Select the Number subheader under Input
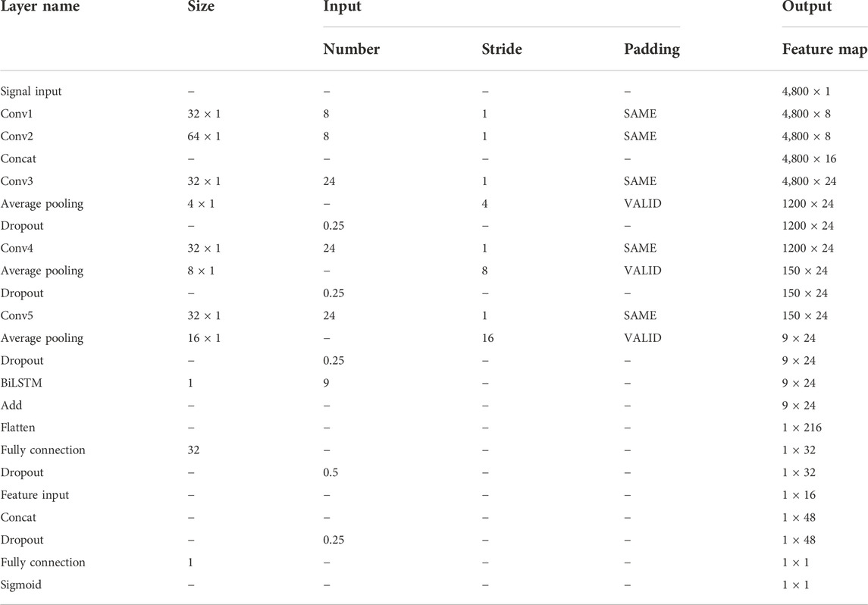The height and width of the screenshot is (605, 868). pos(351,49)
